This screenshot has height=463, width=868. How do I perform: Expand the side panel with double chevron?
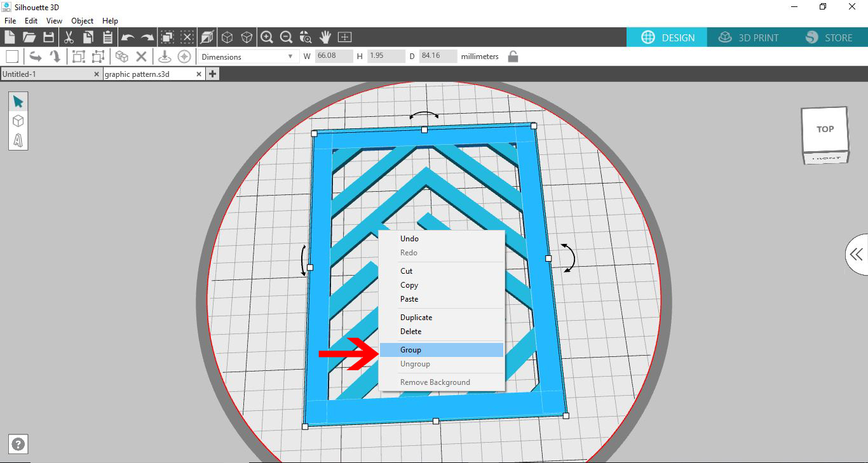click(857, 255)
